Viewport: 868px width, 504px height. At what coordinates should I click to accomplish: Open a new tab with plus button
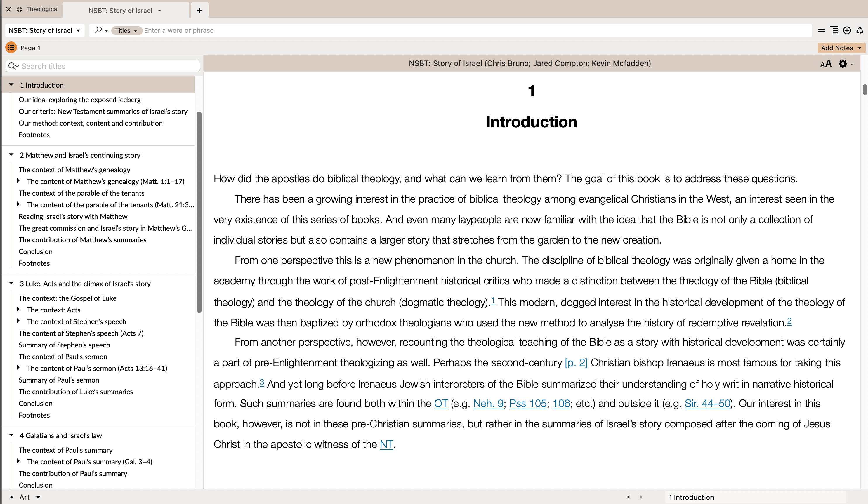click(x=200, y=10)
